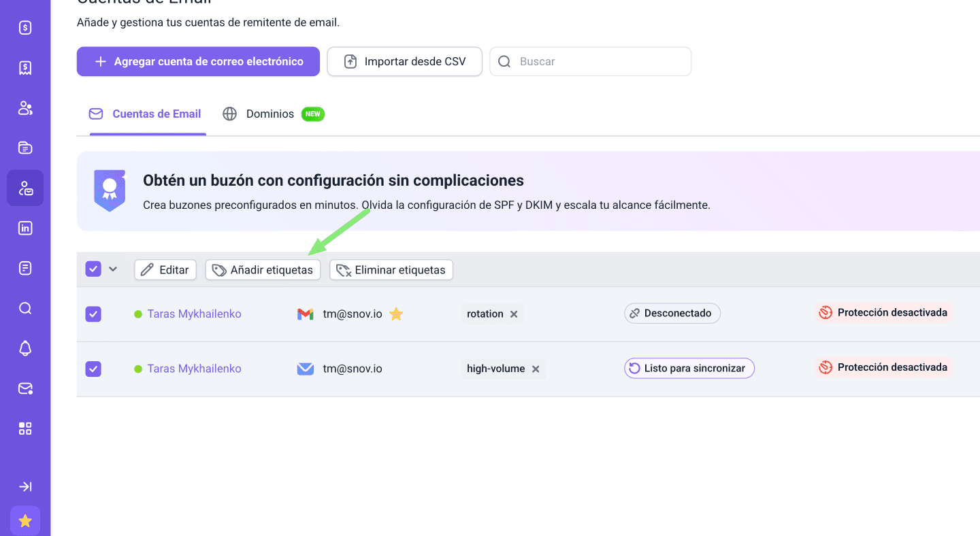Toggle the select-all checkbox in table header
The image size is (980, 536).
[93, 269]
